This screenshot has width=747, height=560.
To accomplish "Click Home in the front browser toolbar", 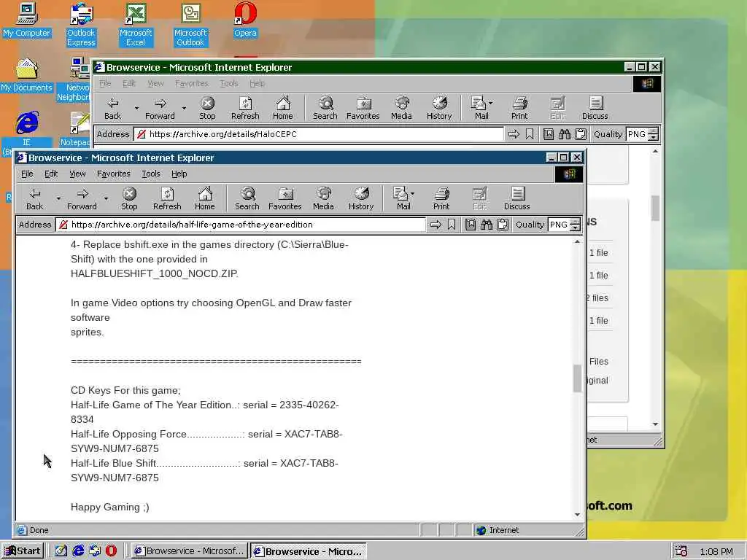I will point(205,198).
